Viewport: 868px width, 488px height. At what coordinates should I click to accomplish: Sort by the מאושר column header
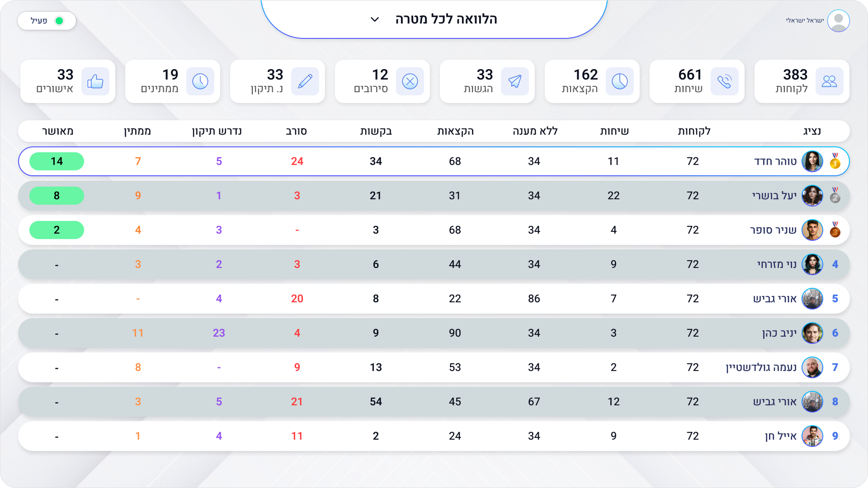coord(57,131)
